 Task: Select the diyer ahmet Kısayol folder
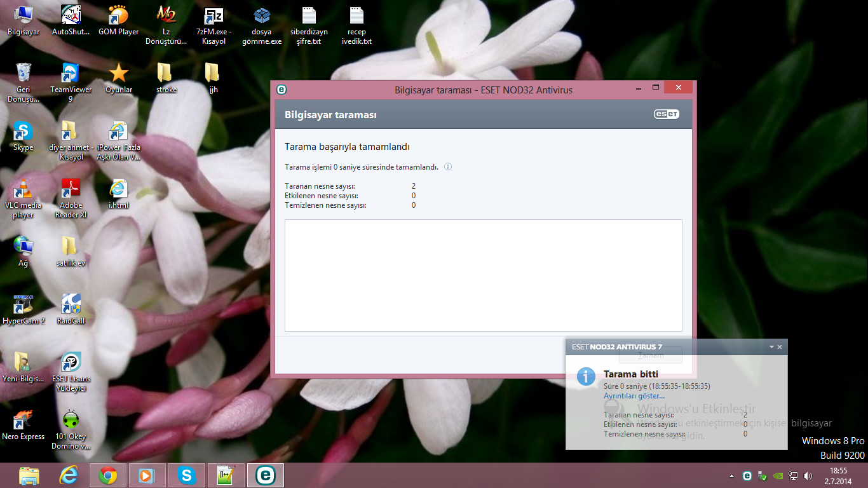click(x=71, y=140)
